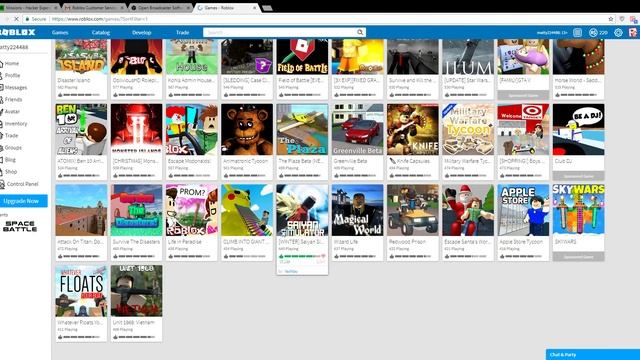Screen dimensions: 640x360
Task: Click the Space Battle event banner
Action: click(x=20, y=226)
